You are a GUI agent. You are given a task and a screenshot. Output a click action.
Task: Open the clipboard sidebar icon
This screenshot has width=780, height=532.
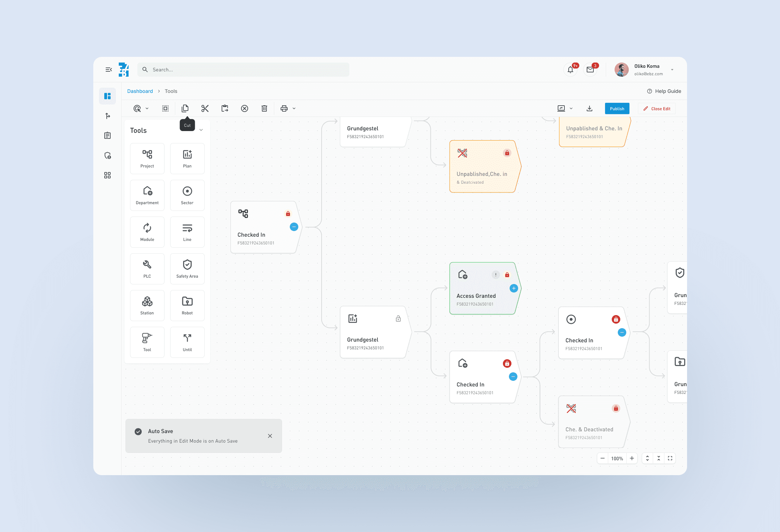107,136
